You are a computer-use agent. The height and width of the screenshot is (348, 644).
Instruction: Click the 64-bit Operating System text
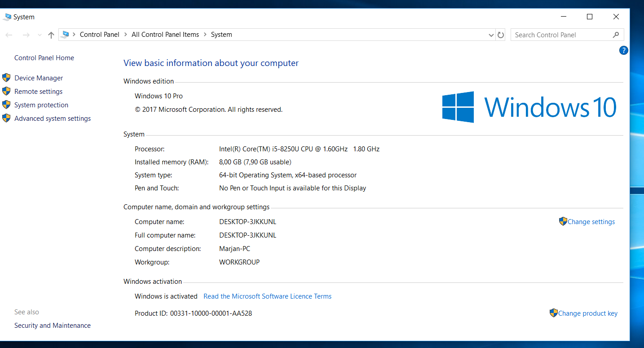click(288, 175)
